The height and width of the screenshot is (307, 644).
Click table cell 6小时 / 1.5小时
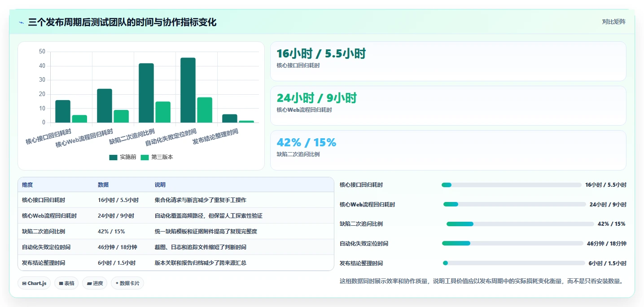coord(117,263)
